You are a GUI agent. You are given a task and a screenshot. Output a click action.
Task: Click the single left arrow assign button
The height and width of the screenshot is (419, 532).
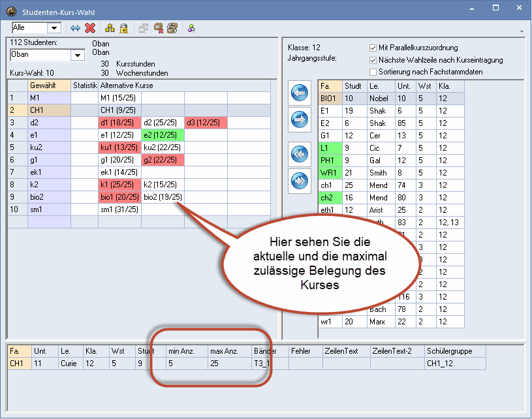tap(300, 93)
